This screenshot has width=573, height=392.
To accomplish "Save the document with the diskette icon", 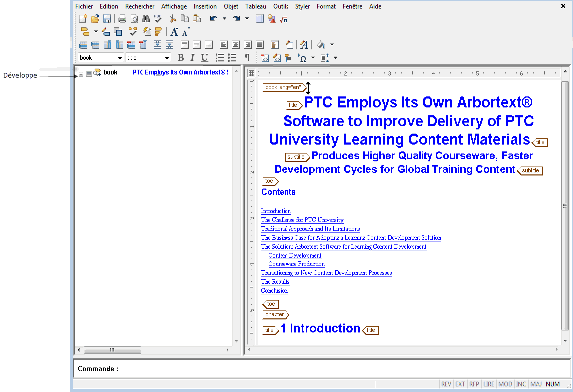I will click(107, 18).
